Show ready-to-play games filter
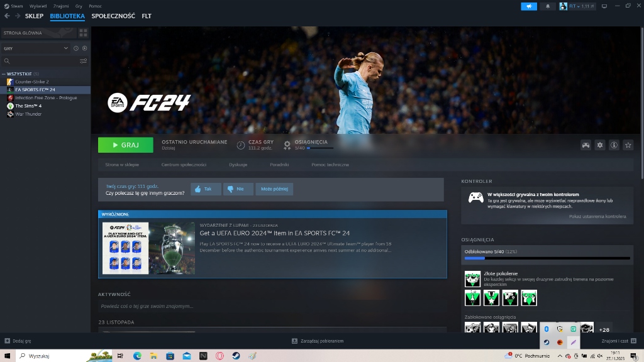This screenshot has height=362, width=644. (85, 48)
